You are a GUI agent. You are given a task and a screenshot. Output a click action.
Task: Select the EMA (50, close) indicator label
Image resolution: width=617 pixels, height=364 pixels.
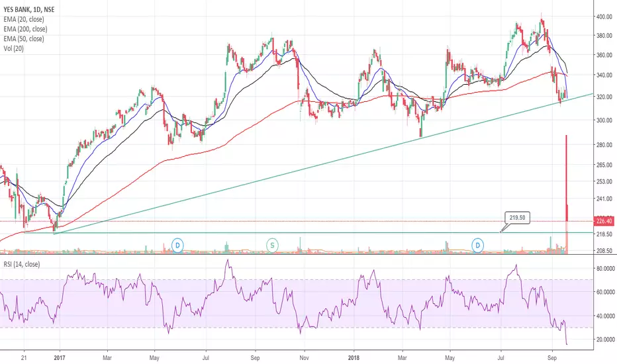pos(24,38)
